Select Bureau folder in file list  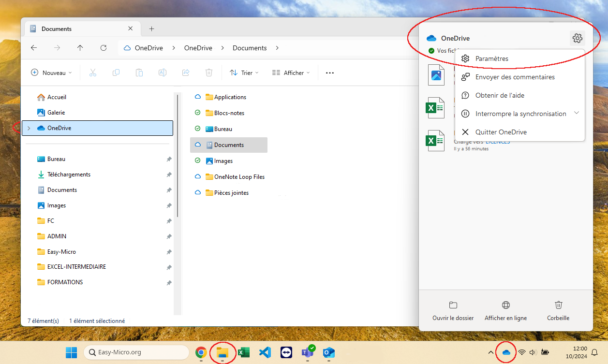coord(219,129)
